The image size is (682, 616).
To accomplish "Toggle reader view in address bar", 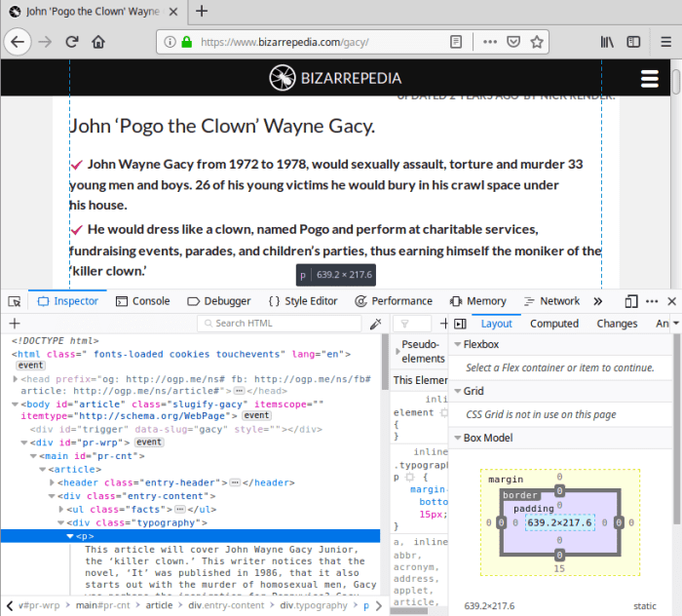I will coord(455,42).
